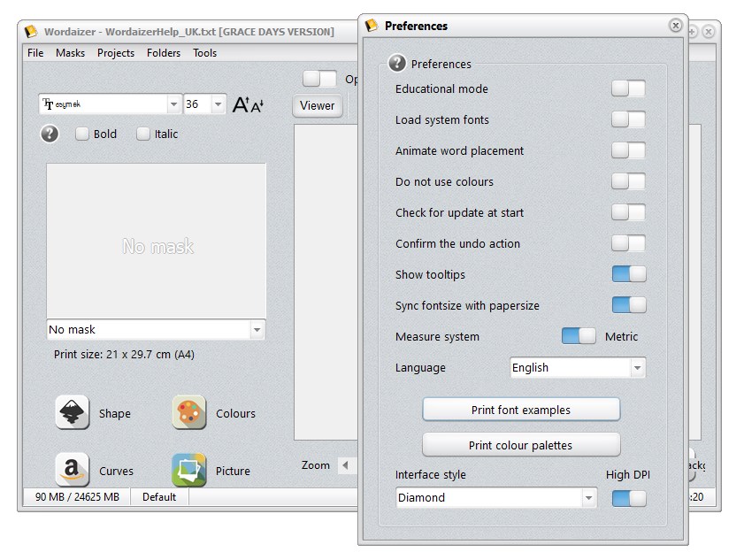Viewport: 744px width, 560px height.
Task: Toggle Check for update at start
Action: click(x=628, y=212)
